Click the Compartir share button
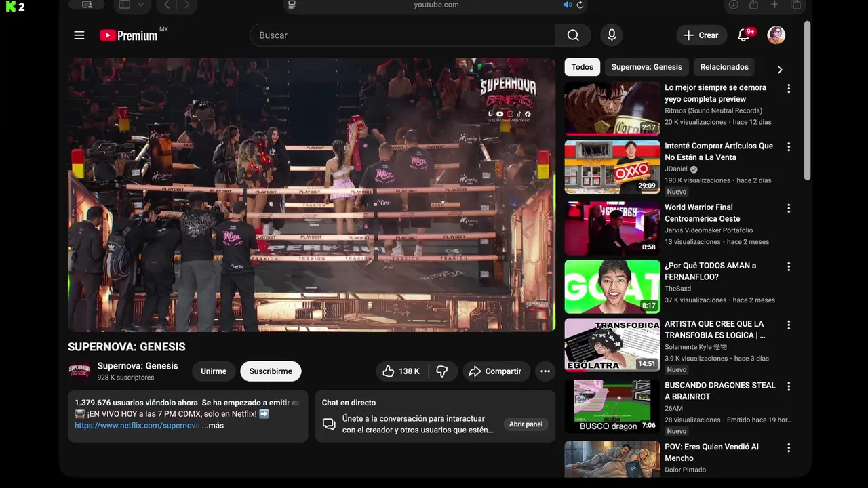The image size is (868, 488). click(496, 371)
